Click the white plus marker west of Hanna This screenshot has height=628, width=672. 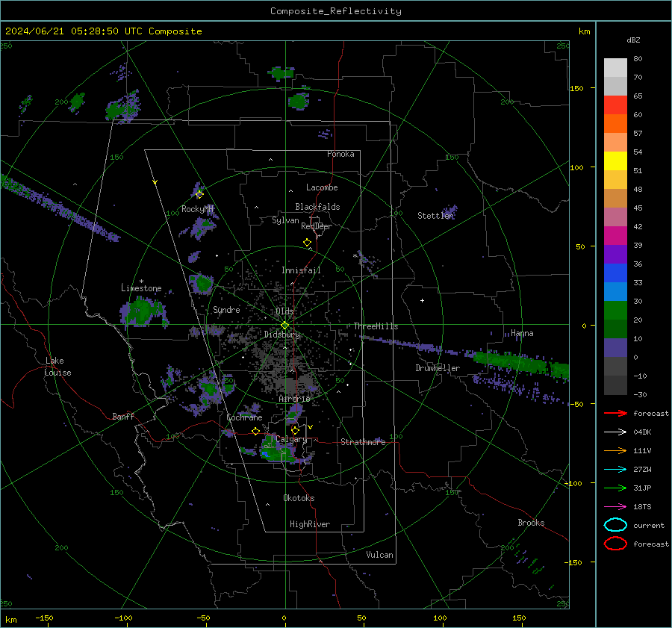422,300
